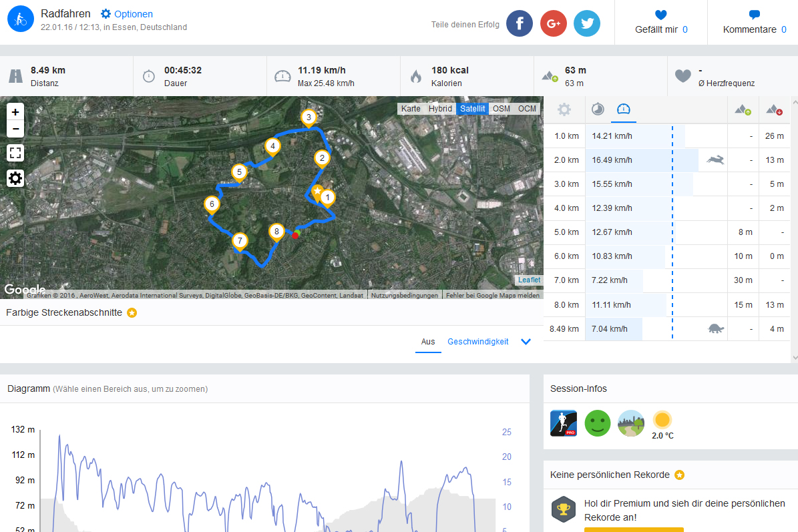Click fastest split rabbit icon
The width and height of the screenshot is (798, 532).
click(x=715, y=160)
